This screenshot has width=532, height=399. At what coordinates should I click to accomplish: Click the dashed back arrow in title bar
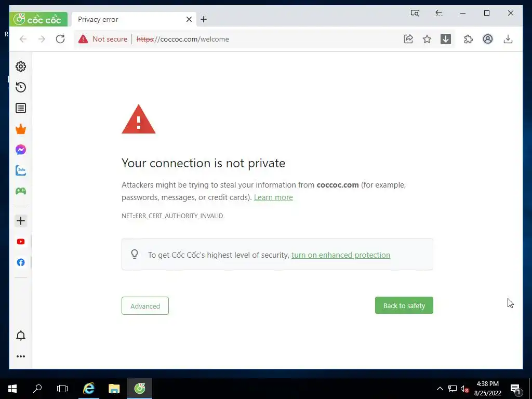point(438,13)
